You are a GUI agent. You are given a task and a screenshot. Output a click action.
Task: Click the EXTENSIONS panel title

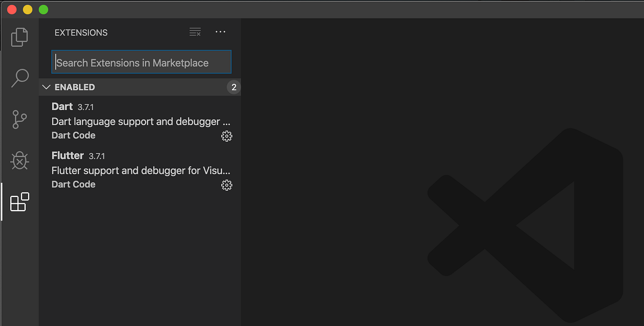click(81, 33)
